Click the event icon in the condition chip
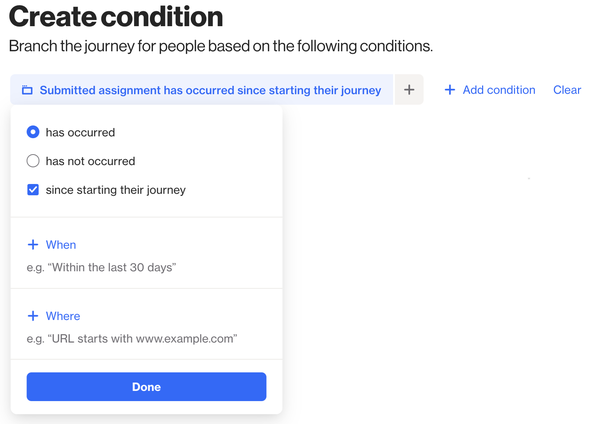Viewport: 590px width, 424px height. pyautogui.click(x=27, y=90)
